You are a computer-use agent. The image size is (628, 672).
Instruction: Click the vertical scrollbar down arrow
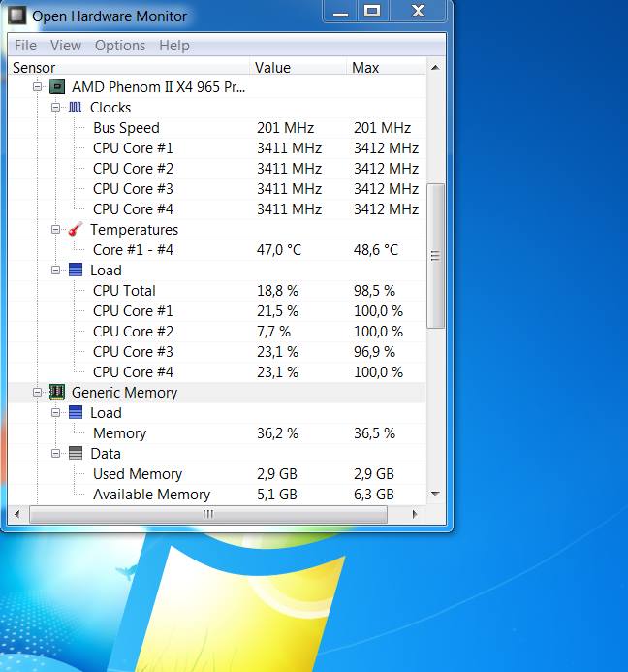(436, 494)
